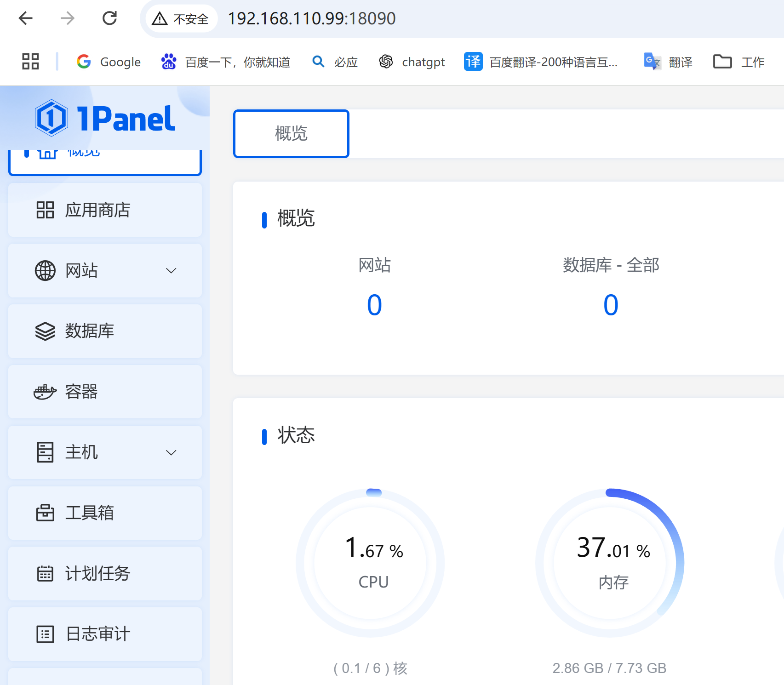Open 工具箱 in the sidebar
The image size is (784, 685).
pyautogui.click(x=105, y=513)
